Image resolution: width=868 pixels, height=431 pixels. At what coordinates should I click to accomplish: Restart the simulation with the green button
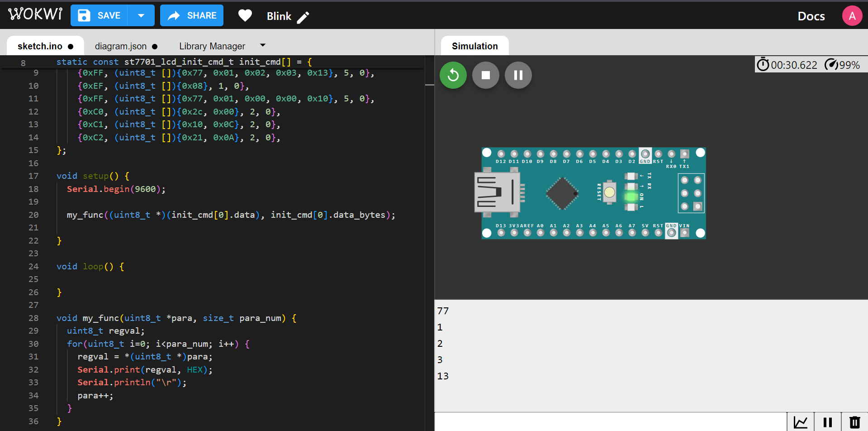(453, 75)
